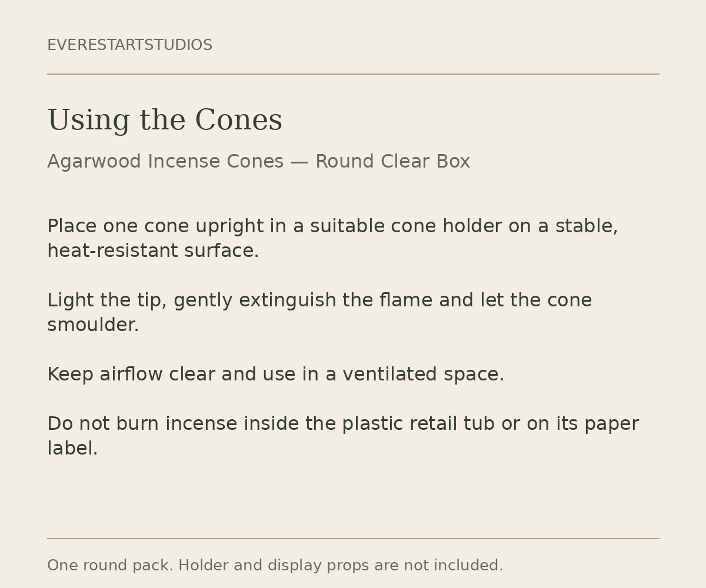Click the EVERESTARTSTUDIOS brand name
Image resolution: width=706 pixels, height=588 pixels.
[x=129, y=45]
